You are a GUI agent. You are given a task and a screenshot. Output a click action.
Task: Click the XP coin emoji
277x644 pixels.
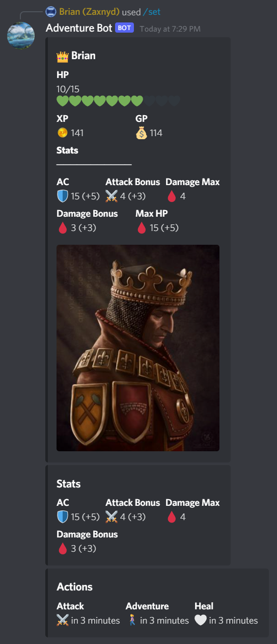coord(62,133)
